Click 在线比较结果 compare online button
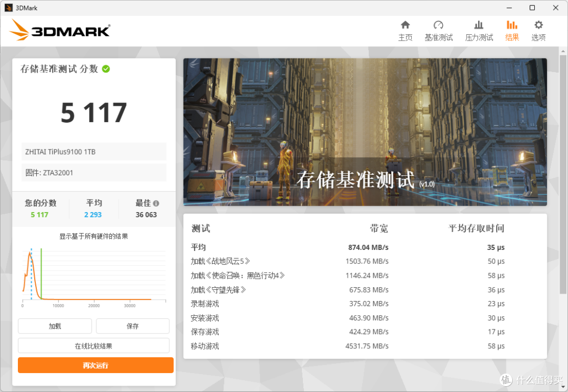The height and width of the screenshot is (392, 568). coord(94,346)
